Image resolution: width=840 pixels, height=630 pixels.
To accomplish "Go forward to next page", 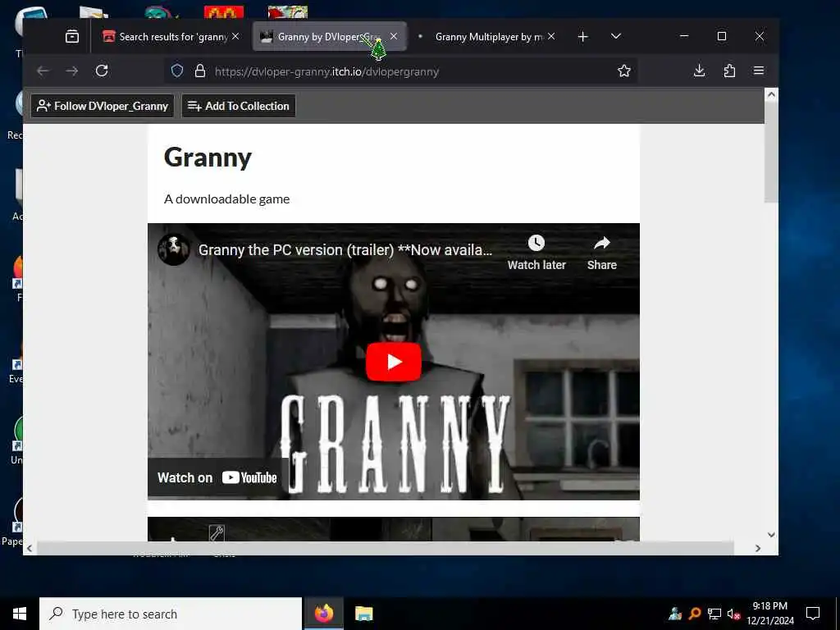I will click(x=72, y=71).
